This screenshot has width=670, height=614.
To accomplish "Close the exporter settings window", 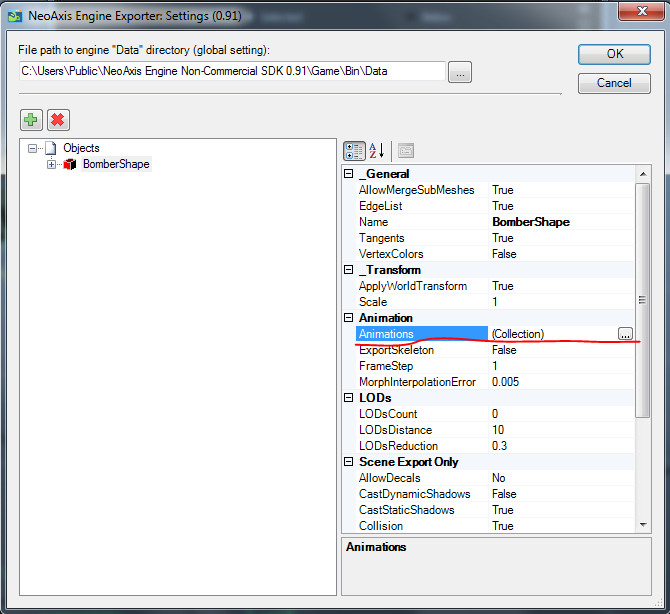I will (x=641, y=11).
